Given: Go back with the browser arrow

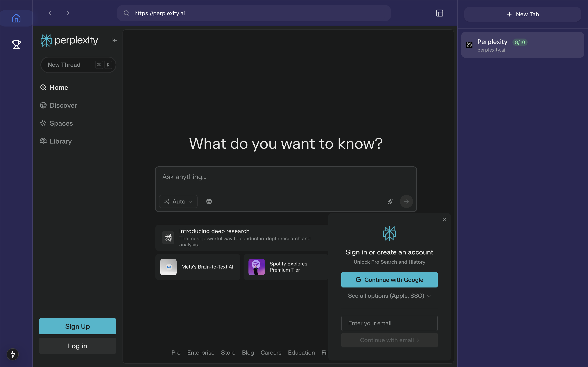Looking at the screenshot, I should [x=50, y=13].
